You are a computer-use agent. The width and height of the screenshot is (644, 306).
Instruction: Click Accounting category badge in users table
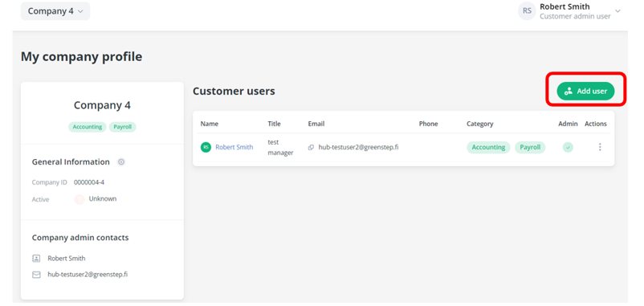(488, 148)
